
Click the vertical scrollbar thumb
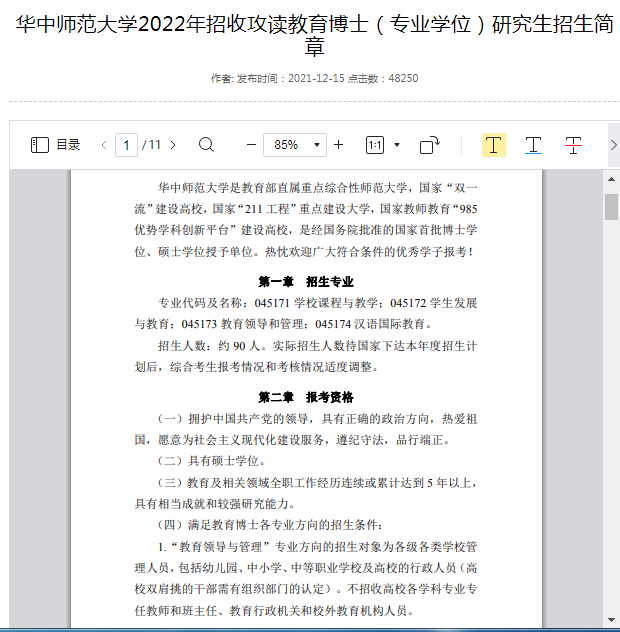click(611, 207)
